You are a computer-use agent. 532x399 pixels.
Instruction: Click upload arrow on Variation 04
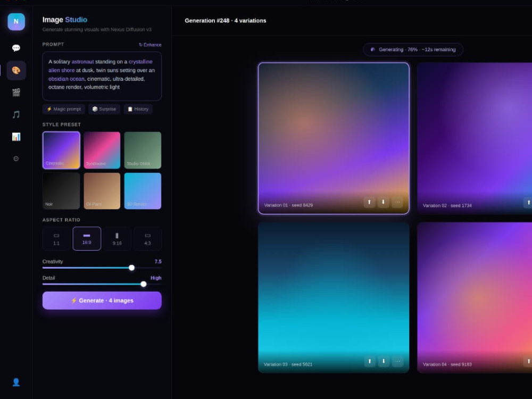pyautogui.click(x=528, y=361)
